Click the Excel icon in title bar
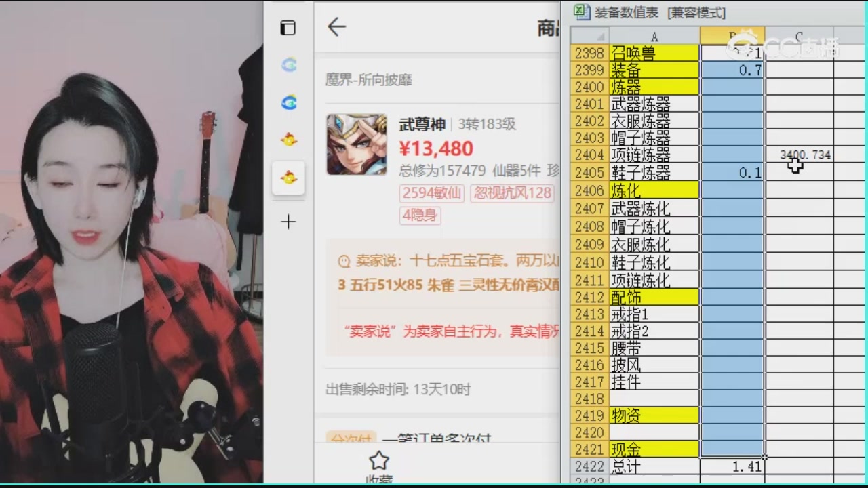 coord(581,11)
